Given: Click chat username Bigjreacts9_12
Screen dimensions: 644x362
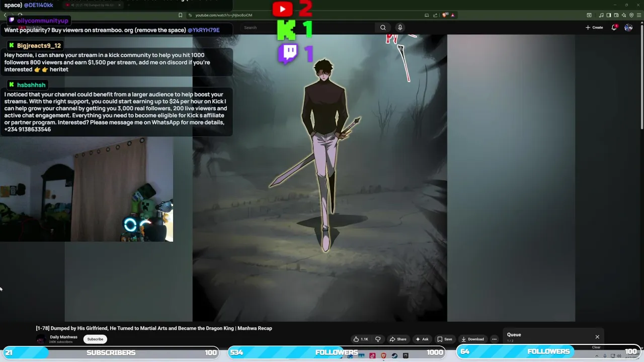Looking at the screenshot, I should 39,46.
